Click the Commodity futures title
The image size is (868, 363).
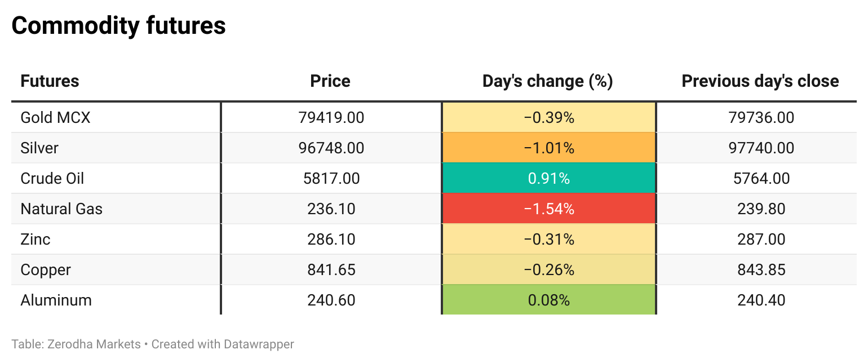pos(118,25)
